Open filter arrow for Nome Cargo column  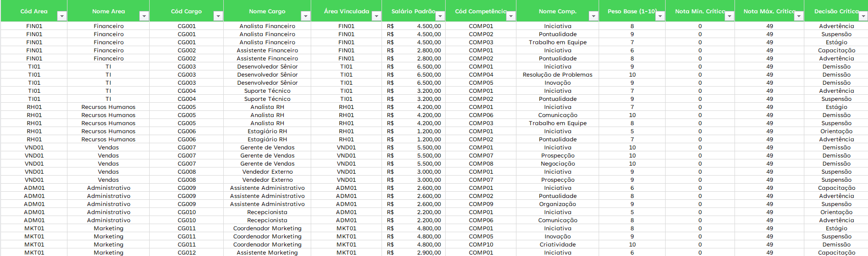pos(305,16)
